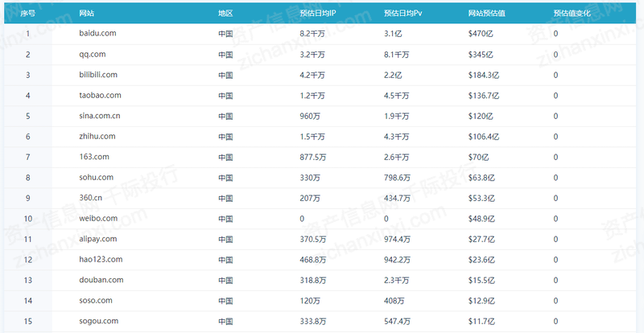Click the $15.5亿 valuation cell
Viewport: 644px width, 333px height.
click(x=481, y=281)
